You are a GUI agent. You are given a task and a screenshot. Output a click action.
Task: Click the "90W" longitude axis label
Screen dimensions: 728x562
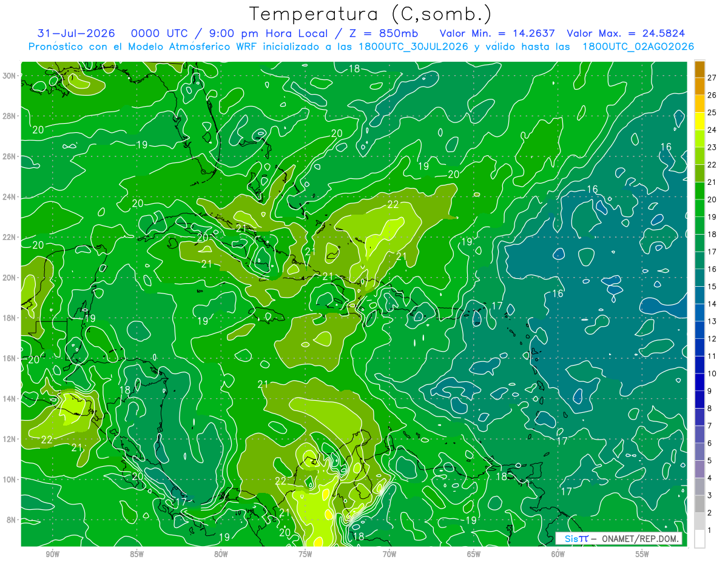(52, 554)
